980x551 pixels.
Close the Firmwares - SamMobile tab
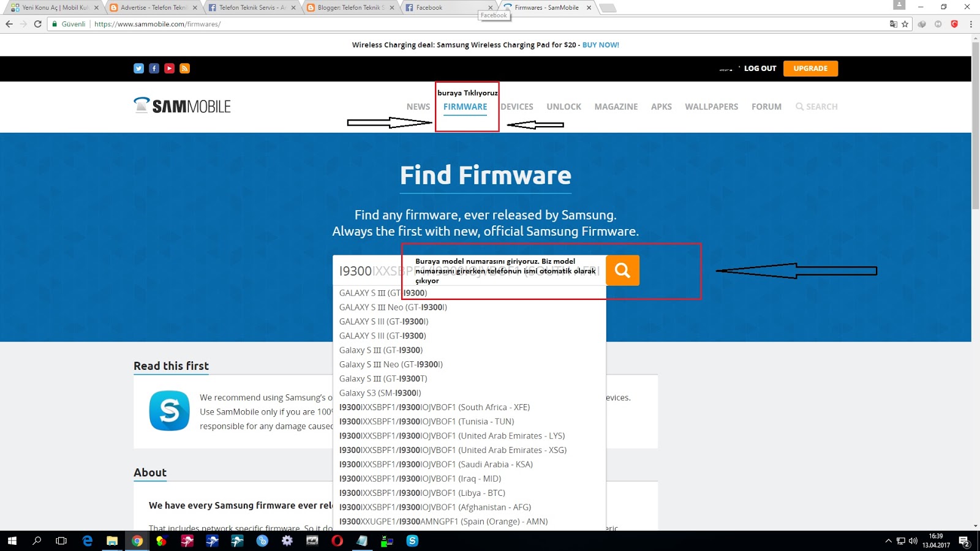589,7
